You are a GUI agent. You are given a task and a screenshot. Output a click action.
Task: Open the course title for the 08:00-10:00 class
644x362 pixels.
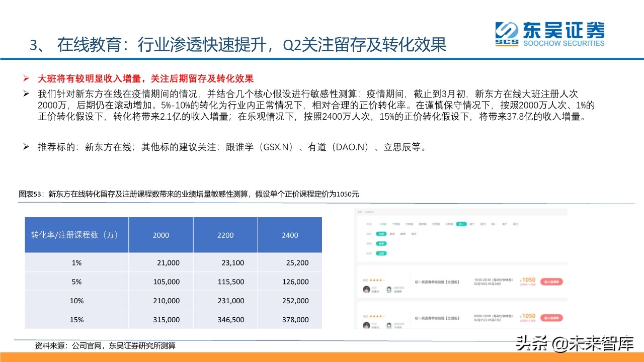pyautogui.click(x=437, y=318)
